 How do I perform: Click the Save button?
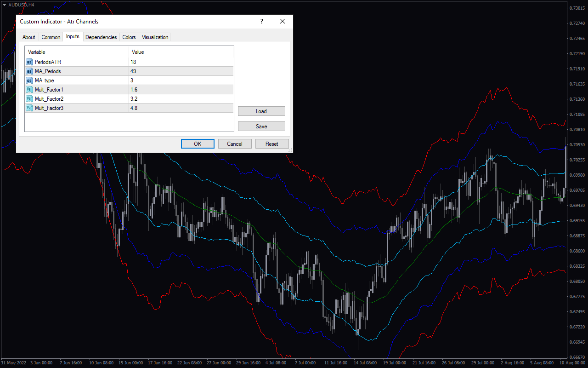pos(261,126)
